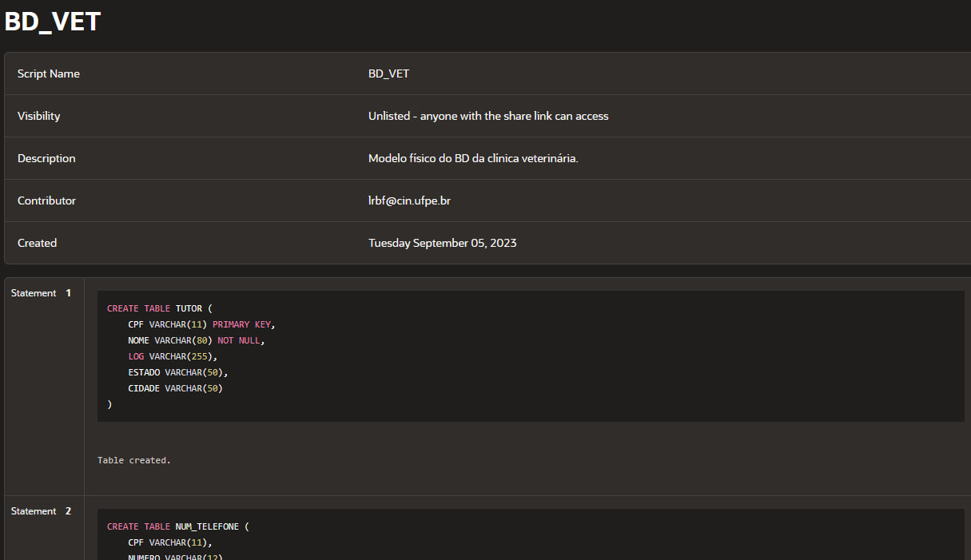This screenshot has height=560, width=971.
Task: Select the description text about clínica veterinária
Action: 473,158
